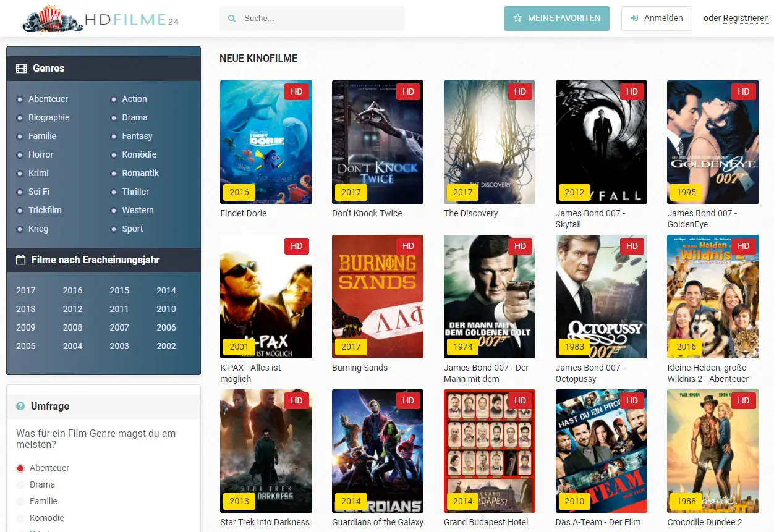Open the Biographie genre
Image resolution: width=774 pixels, height=532 pixels.
(x=49, y=117)
